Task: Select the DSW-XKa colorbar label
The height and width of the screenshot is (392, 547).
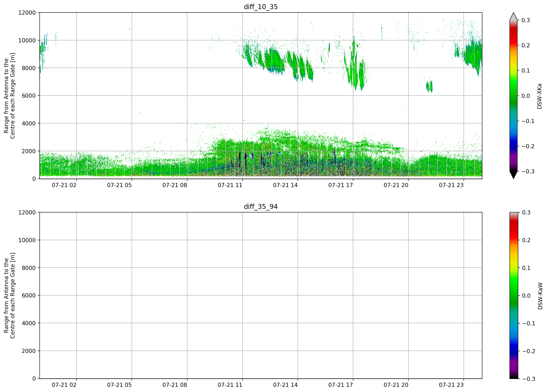Action: point(539,96)
